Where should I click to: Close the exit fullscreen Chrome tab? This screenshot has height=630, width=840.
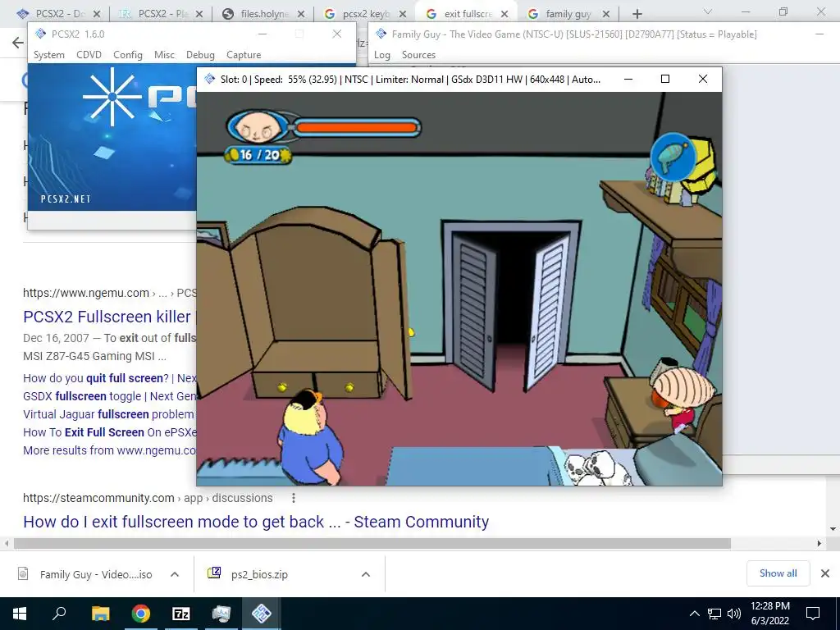[x=504, y=14]
